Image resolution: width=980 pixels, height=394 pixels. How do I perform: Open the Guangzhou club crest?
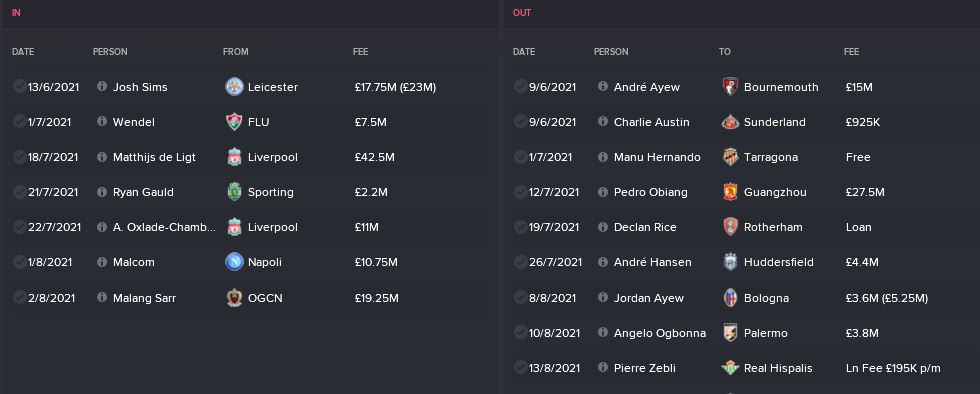pyautogui.click(x=729, y=192)
